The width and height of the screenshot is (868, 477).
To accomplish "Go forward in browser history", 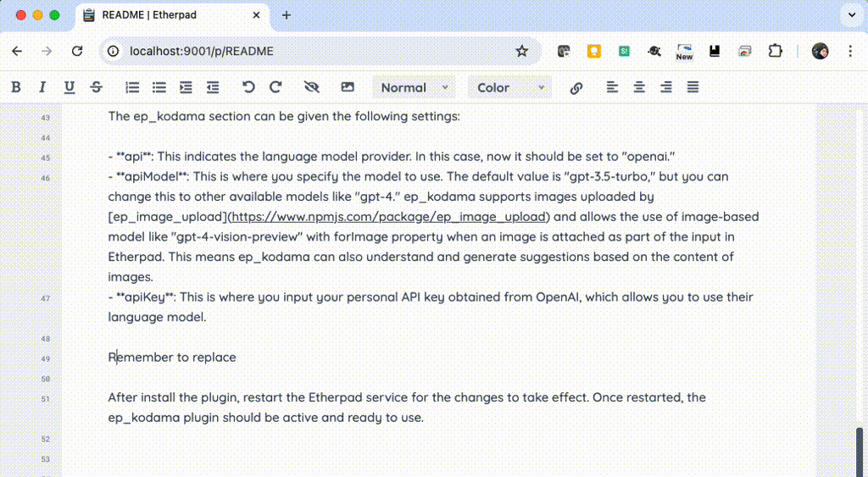I will pyautogui.click(x=47, y=51).
